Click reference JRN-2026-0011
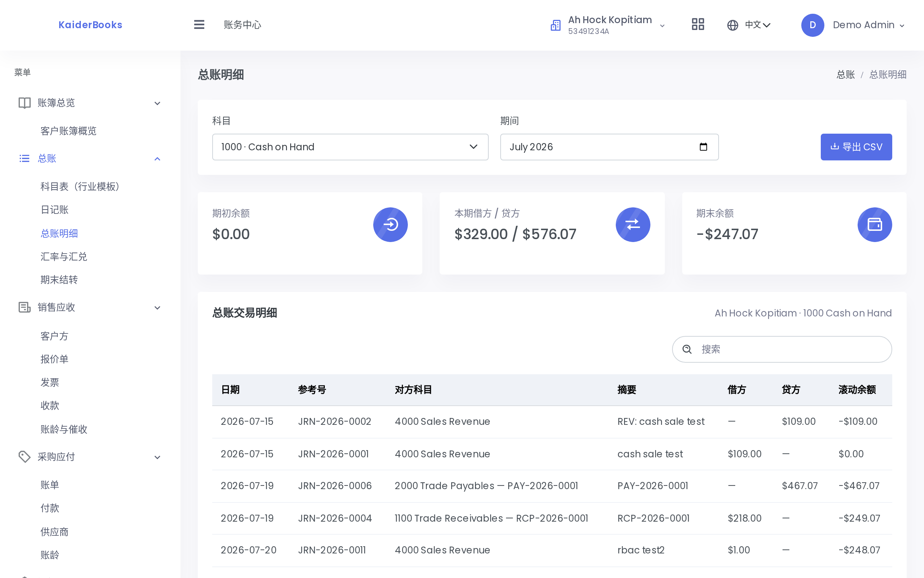The image size is (924, 578). (332, 550)
